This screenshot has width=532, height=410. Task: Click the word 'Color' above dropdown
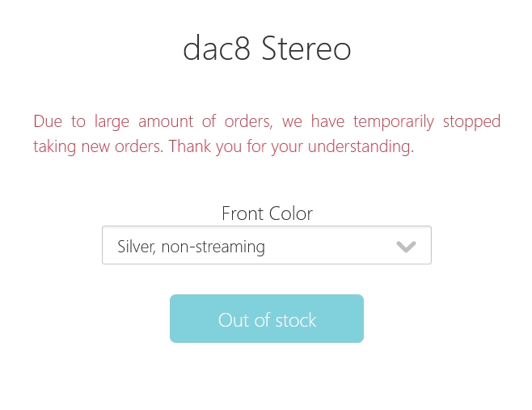291,213
